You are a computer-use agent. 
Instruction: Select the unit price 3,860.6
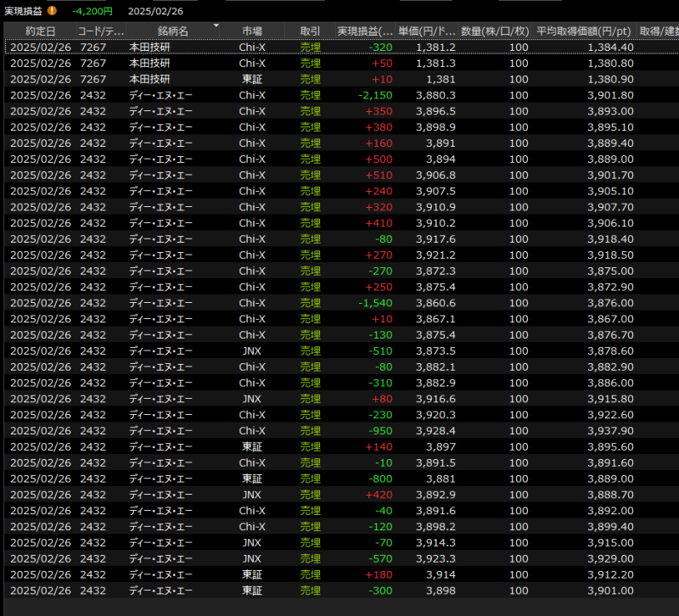tap(435, 304)
